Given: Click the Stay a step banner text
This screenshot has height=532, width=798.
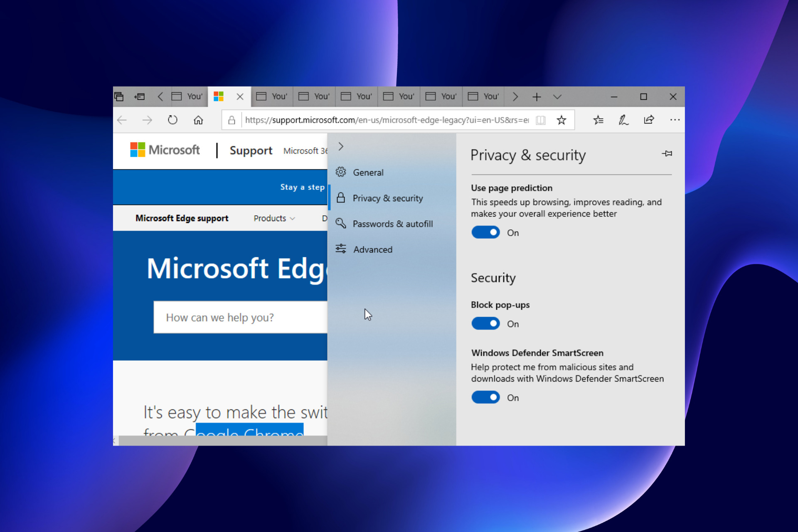Looking at the screenshot, I should tap(302, 187).
